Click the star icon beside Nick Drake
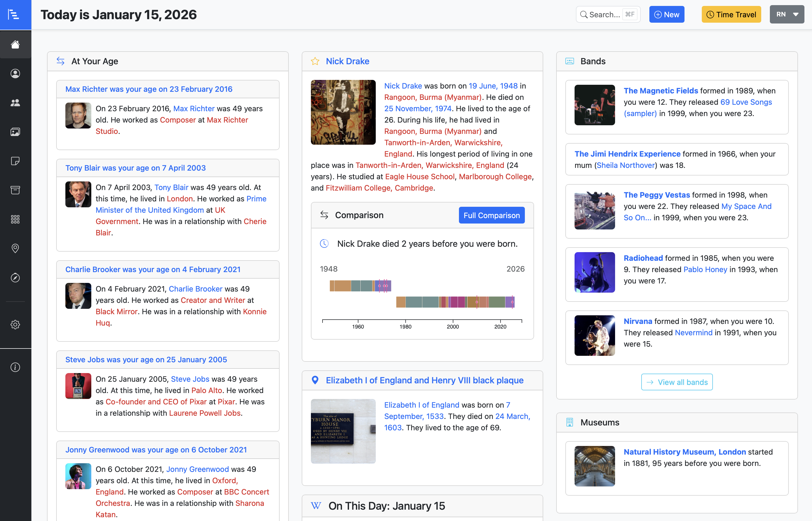This screenshot has height=521, width=812. (315, 61)
